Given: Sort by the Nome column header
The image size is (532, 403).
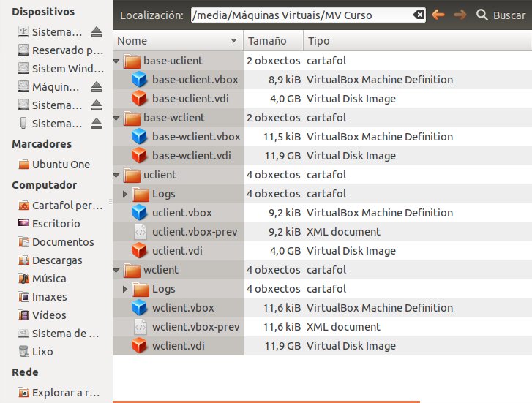Looking at the screenshot, I should click(x=178, y=41).
